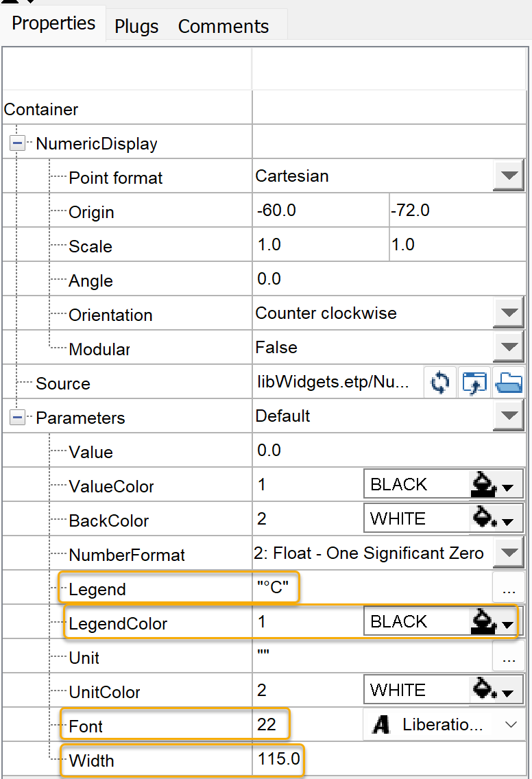The width and height of the screenshot is (532, 779).
Task: Open the Modular True/False dropdown
Action: click(508, 348)
